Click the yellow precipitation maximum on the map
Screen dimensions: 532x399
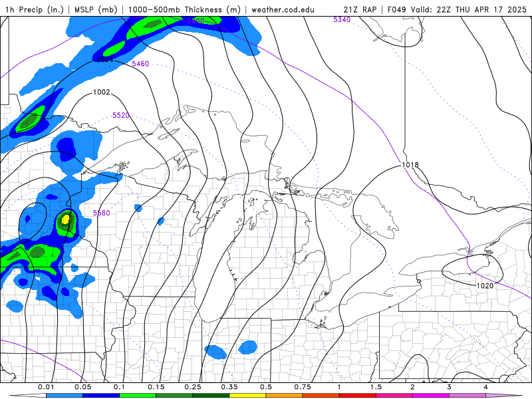pyautogui.click(x=66, y=219)
